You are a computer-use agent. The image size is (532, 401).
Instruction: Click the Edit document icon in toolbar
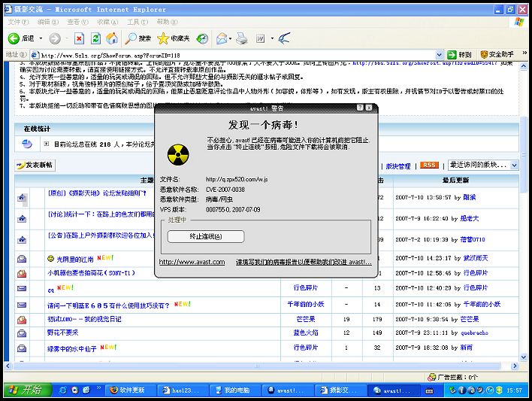point(261,38)
